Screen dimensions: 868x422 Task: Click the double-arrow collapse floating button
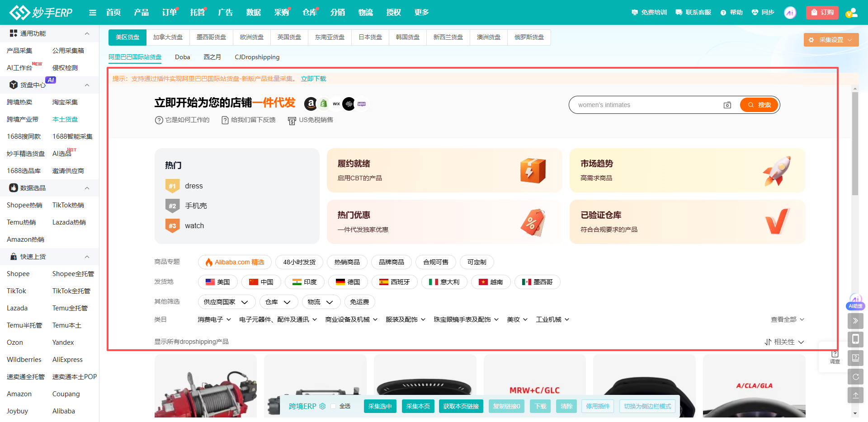pyautogui.click(x=855, y=321)
